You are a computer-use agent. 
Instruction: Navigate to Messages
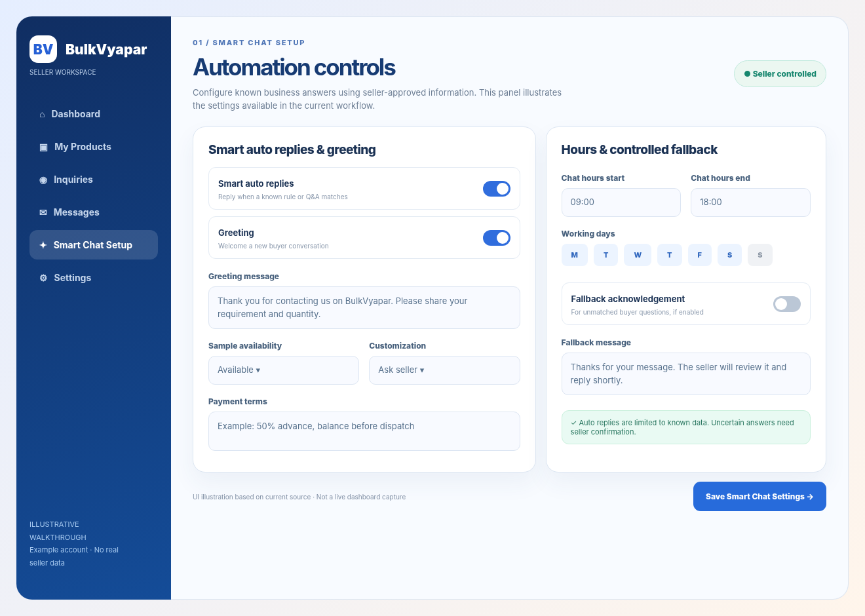[94, 212]
